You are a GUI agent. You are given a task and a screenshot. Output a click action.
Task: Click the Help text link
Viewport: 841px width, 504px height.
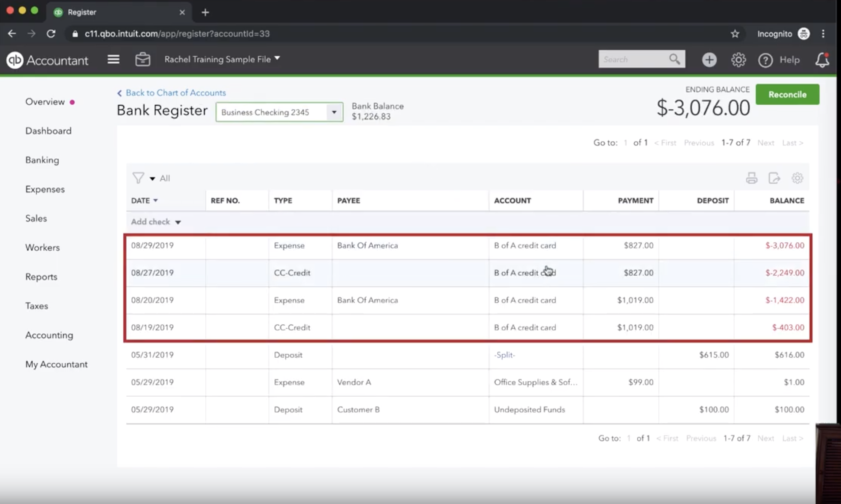point(789,60)
